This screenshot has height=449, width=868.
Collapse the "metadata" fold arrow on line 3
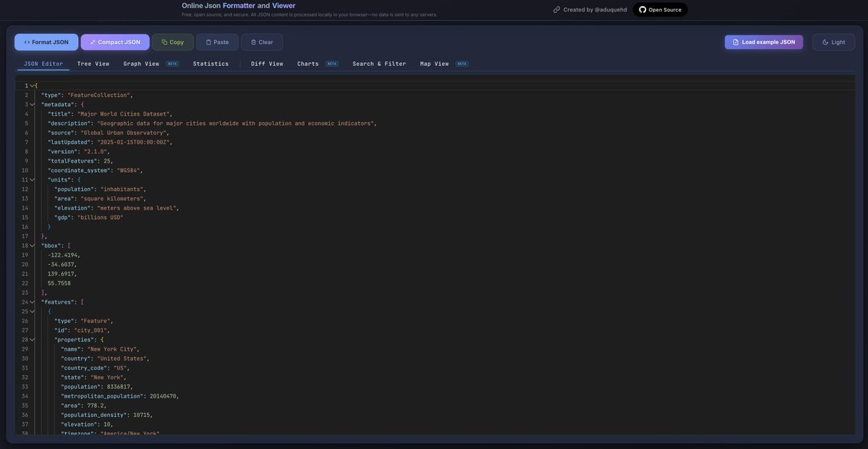coord(32,105)
